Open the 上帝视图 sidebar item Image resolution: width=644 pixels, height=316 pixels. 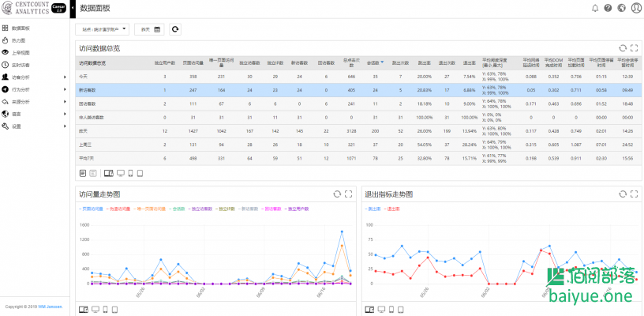click(x=35, y=53)
